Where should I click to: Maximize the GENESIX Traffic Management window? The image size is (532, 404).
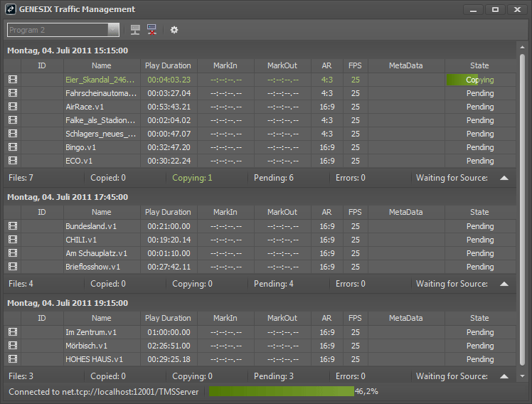point(495,10)
